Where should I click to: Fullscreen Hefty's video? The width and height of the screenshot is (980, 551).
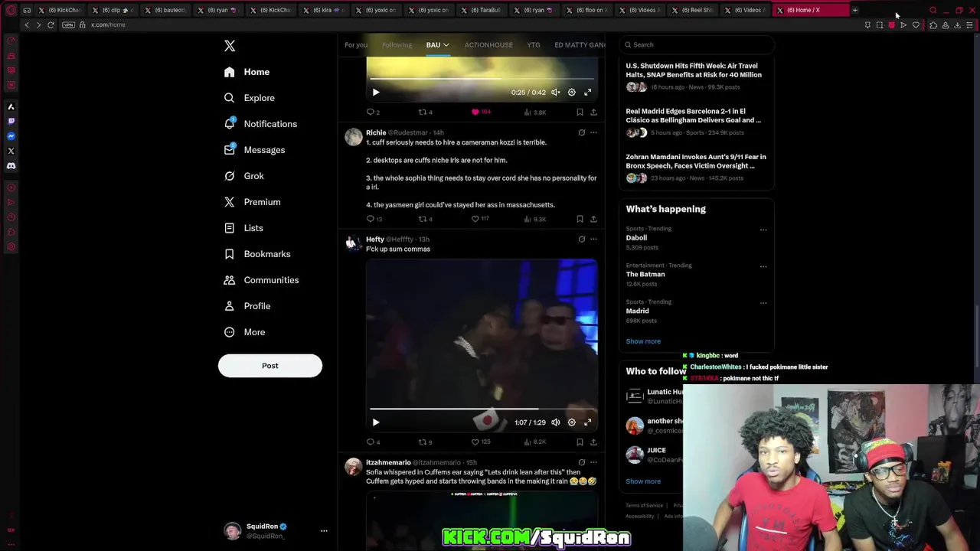[x=587, y=422]
